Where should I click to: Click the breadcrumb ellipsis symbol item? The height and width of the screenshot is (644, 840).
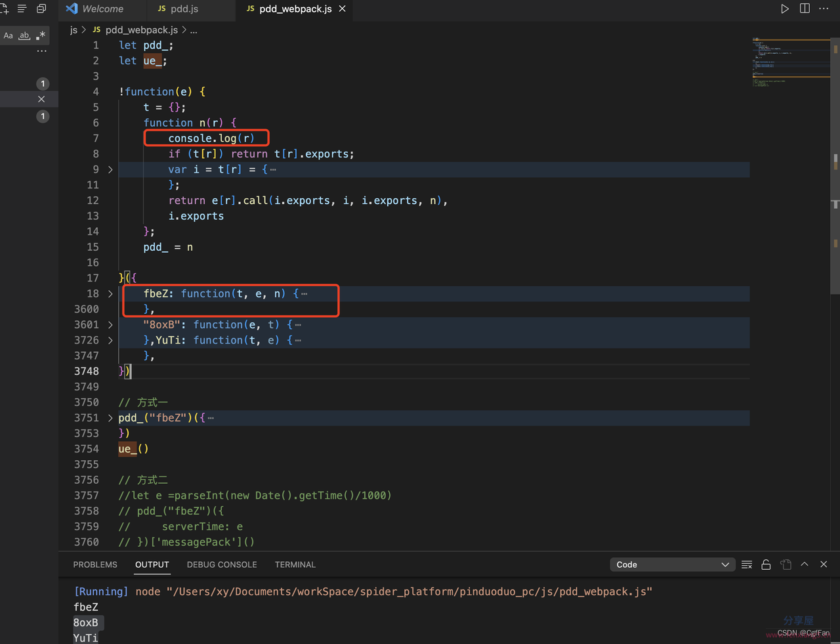pos(194,30)
